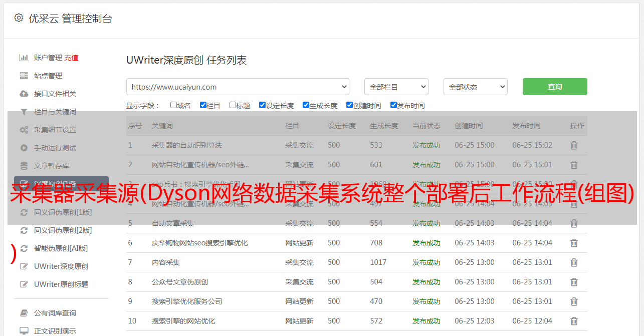This screenshot has height=336, width=644.
Task: Uncheck the 栏目 display checkbox
Action: tap(203, 105)
